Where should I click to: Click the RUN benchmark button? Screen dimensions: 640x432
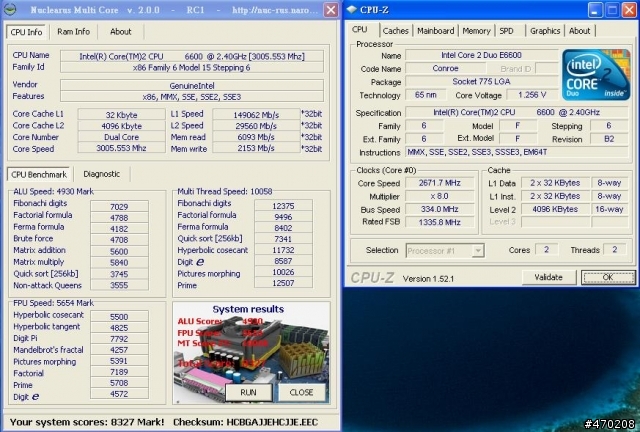coord(248,392)
